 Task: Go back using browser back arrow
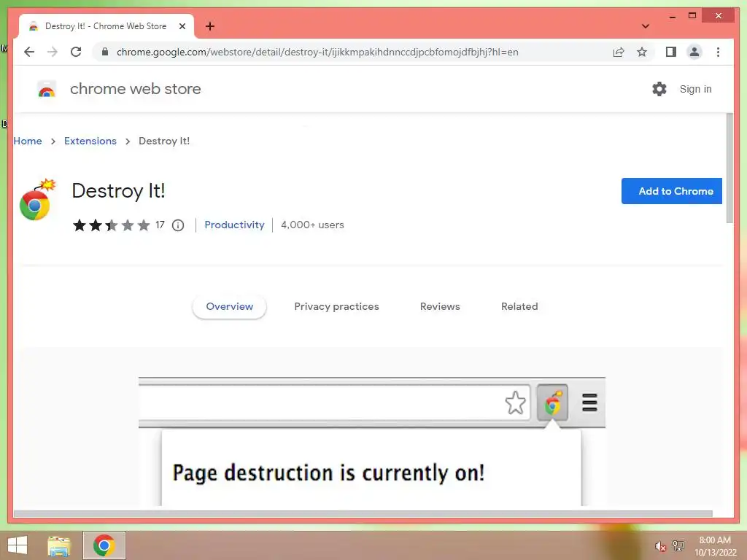click(x=29, y=52)
